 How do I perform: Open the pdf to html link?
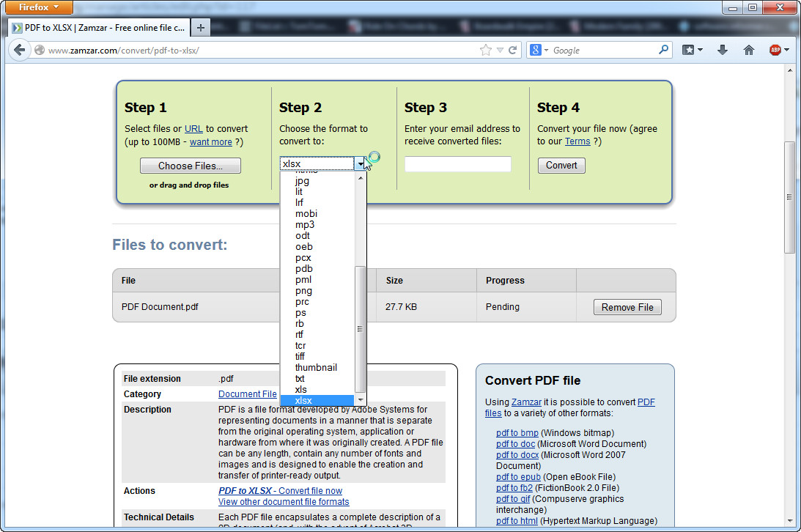click(517, 521)
